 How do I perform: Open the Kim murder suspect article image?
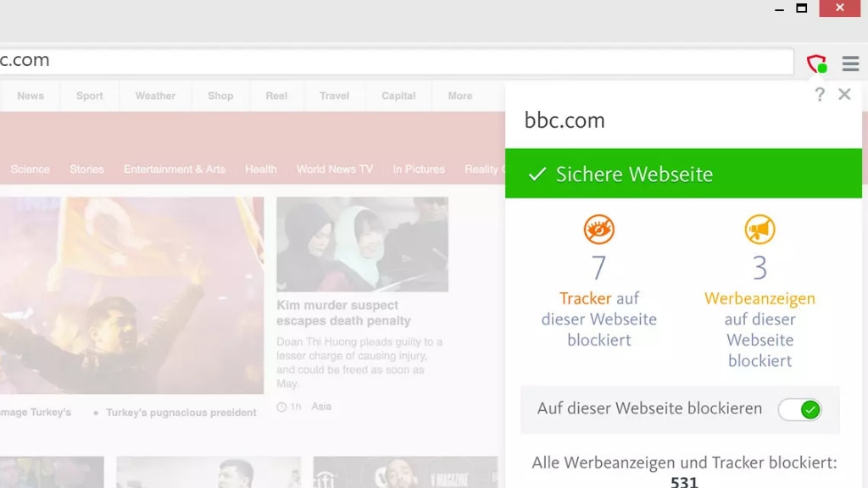click(362, 244)
